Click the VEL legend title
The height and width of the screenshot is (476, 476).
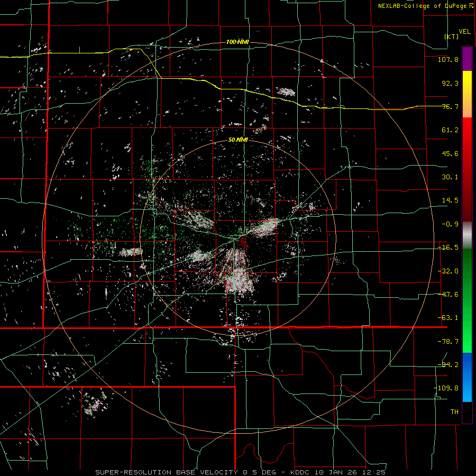pos(464,32)
